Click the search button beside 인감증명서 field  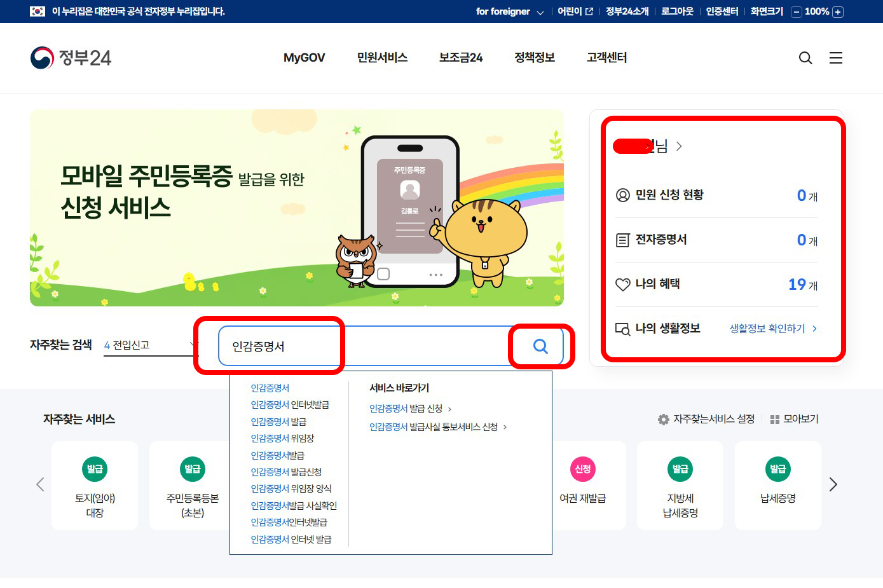pyautogui.click(x=540, y=346)
